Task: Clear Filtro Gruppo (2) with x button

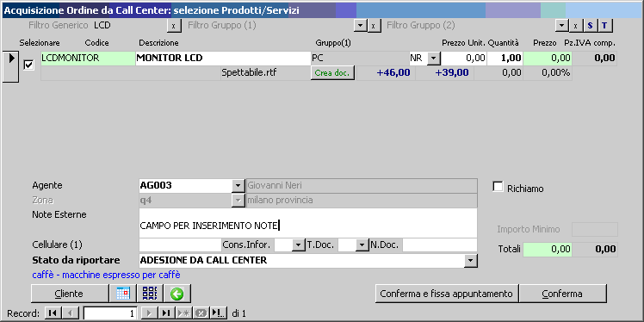Action: (575, 26)
